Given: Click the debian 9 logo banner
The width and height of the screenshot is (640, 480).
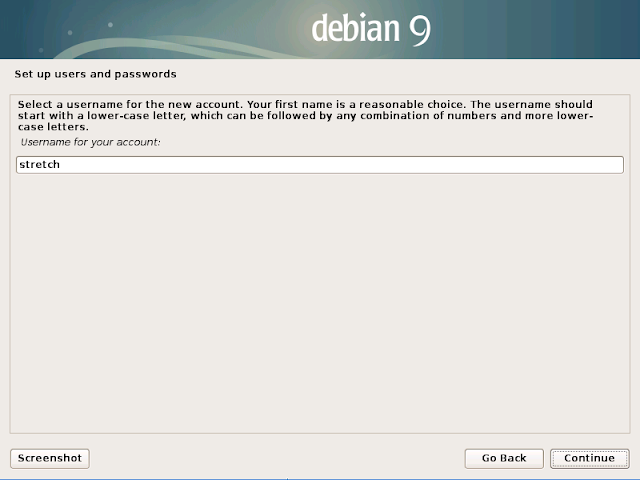Looking at the screenshot, I should click(320, 29).
